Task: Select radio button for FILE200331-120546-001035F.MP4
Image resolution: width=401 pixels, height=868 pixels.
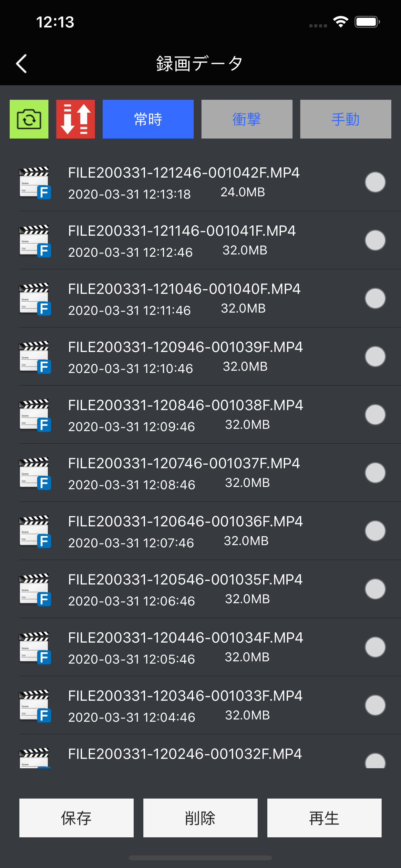Action: (x=375, y=589)
